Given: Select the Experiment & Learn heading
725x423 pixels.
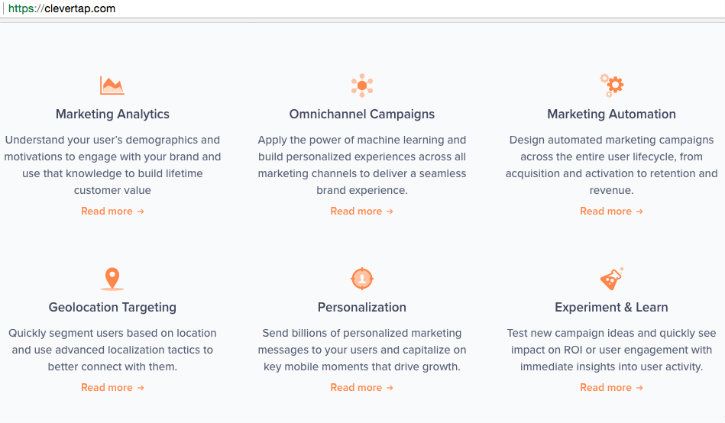Looking at the screenshot, I should pyautogui.click(x=611, y=307).
